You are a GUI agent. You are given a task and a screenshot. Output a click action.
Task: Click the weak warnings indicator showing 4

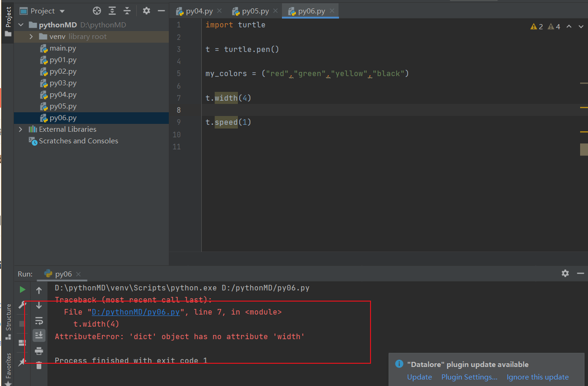tap(554, 26)
